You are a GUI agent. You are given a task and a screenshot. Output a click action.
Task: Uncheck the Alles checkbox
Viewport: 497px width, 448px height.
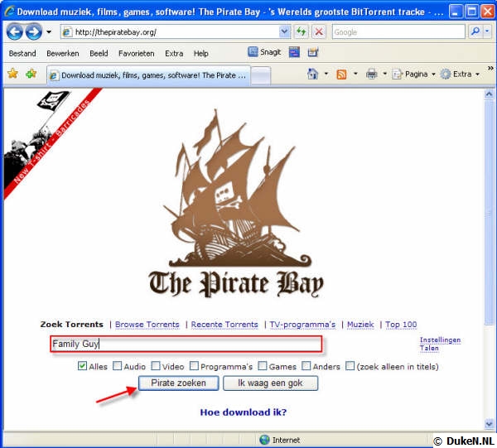82,366
